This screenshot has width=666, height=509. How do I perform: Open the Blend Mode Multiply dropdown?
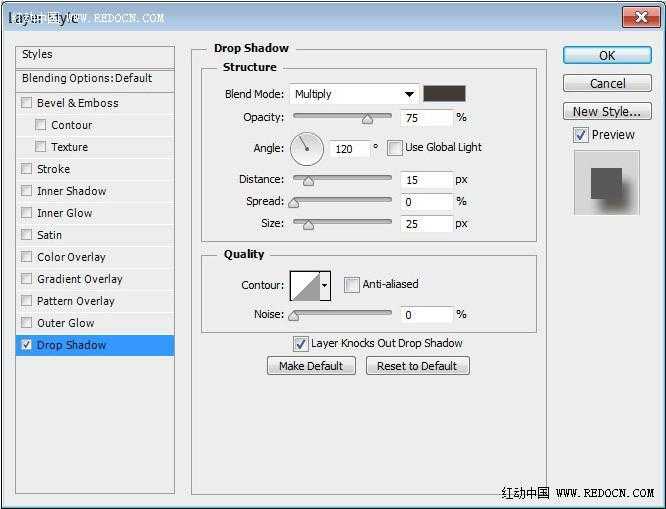[x=354, y=94]
